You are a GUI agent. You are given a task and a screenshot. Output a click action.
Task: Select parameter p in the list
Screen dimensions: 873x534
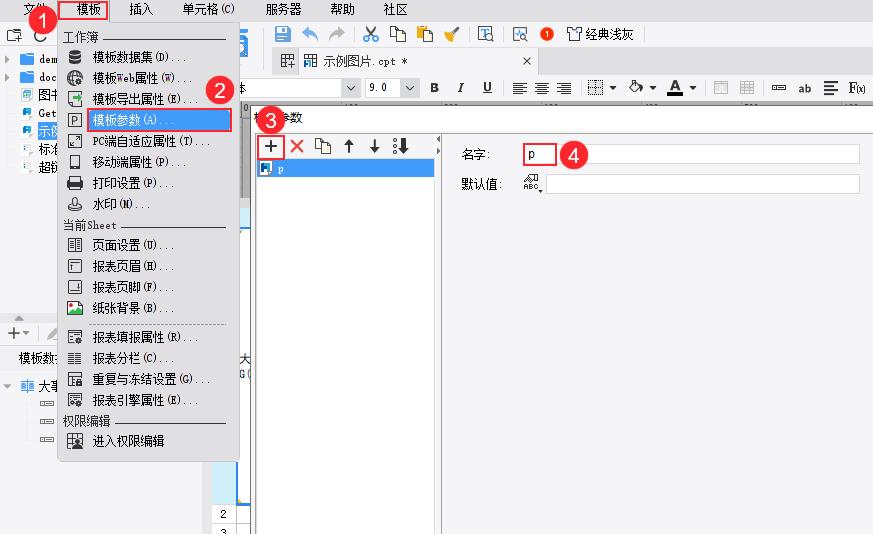click(x=345, y=169)
